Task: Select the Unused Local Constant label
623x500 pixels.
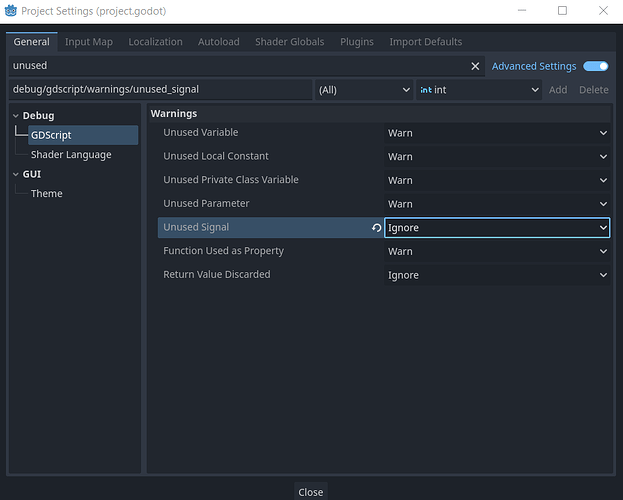Action: (x=216, y=156)
